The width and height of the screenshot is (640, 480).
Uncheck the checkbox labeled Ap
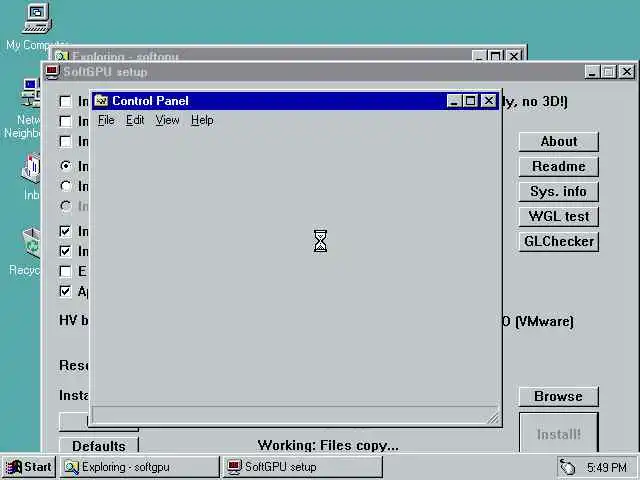(65, 291)
